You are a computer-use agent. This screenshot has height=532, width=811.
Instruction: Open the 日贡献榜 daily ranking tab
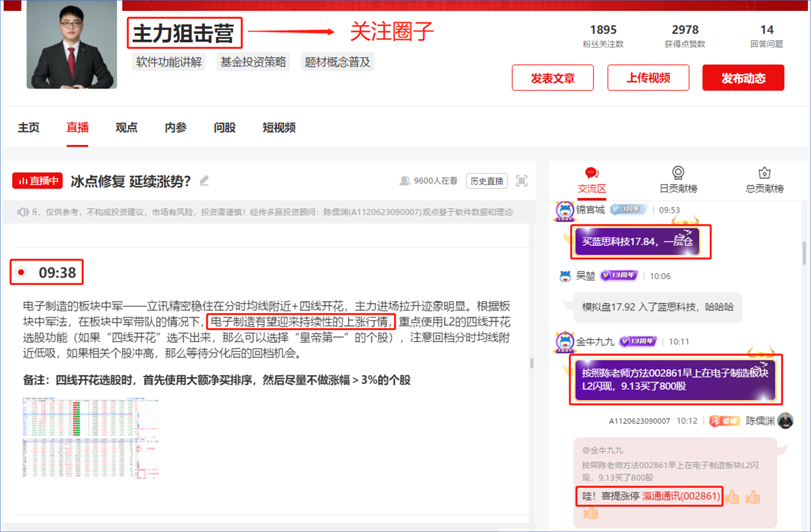coord(678,181)
